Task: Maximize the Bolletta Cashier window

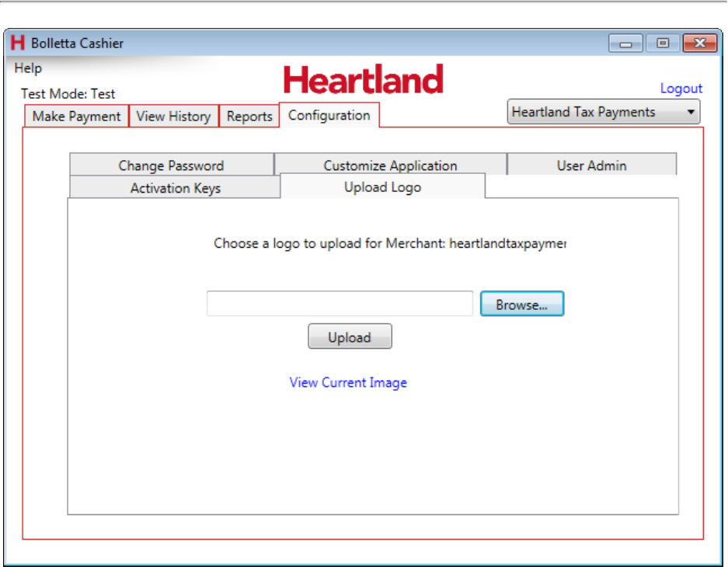Action: click(x=663, y=43)
